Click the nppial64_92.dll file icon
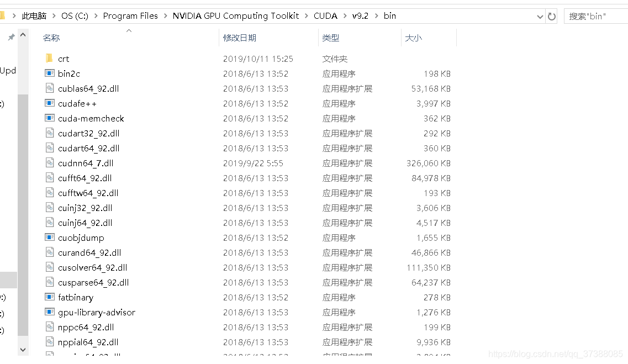 pos(49,341)
